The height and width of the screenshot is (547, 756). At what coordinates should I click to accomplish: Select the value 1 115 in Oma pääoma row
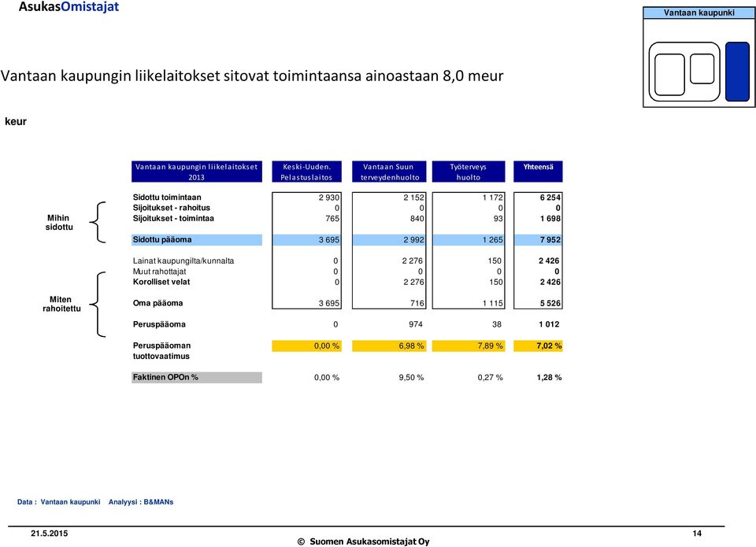coord(493,303)
